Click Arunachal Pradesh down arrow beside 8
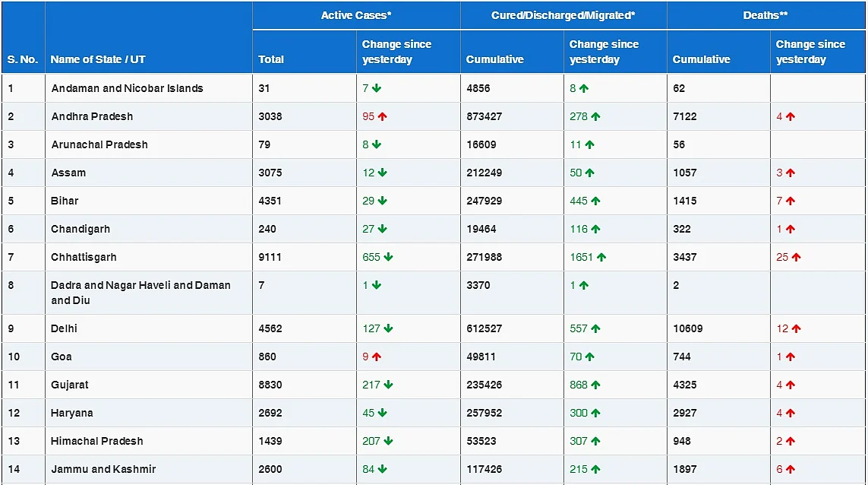This screenshot has width=868, height=485. 377,144
